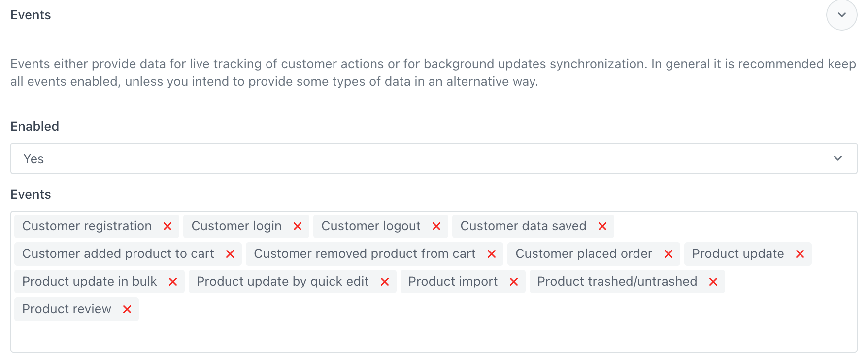This screenshot has width=868, height=359.
Task: Delete the Product trashed/untrashed tag
Action: [x=713, y=282]
